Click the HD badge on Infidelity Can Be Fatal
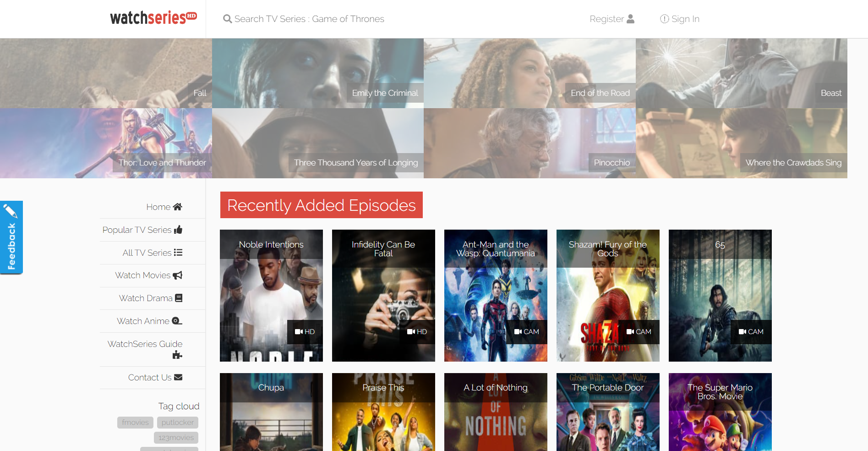The image size is (868, 451). click(x=417, y=332)
